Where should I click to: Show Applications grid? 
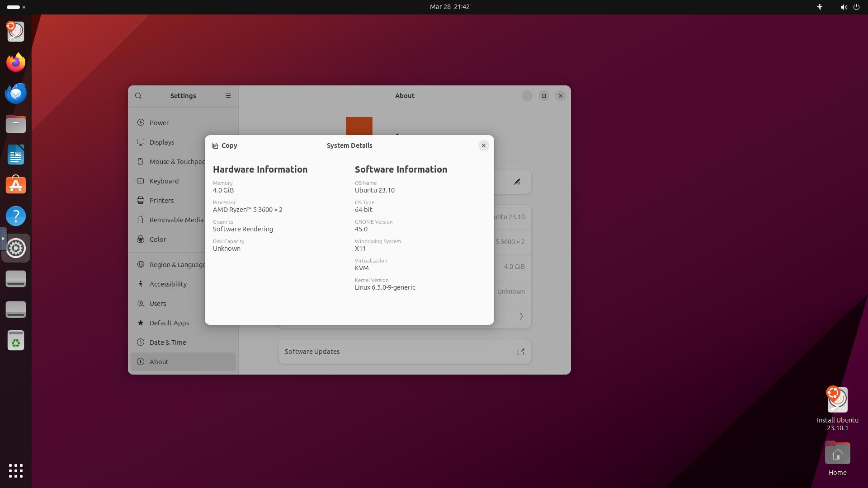(x=16, y=471)
